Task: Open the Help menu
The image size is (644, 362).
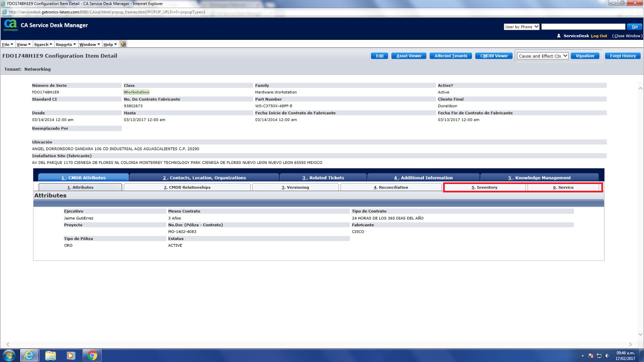Action: [x=110, y=44]
